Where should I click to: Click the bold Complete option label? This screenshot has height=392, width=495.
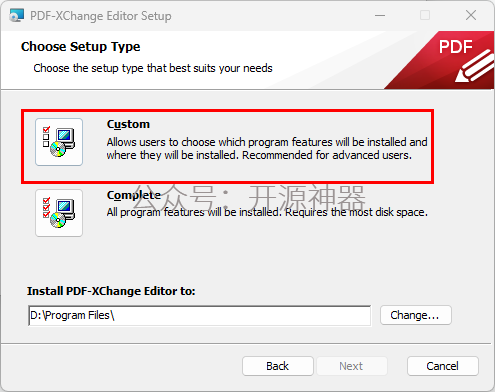(134, 195)
